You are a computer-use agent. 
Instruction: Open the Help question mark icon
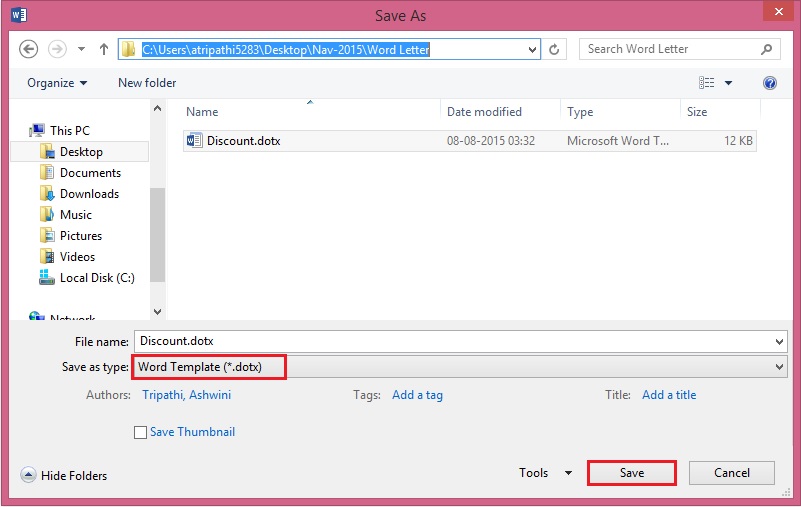(x=769, y=83)
